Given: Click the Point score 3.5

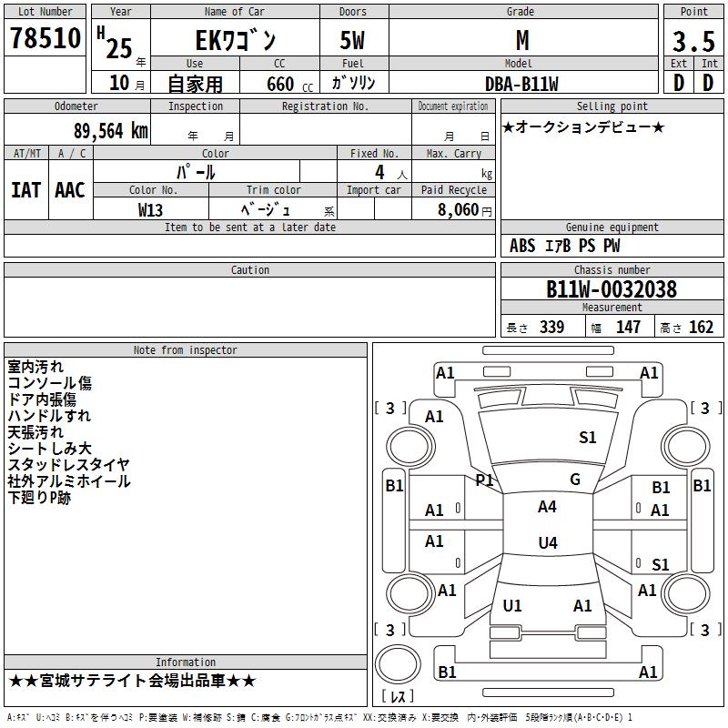Looking at the screenshot, I should coord(693,41).
